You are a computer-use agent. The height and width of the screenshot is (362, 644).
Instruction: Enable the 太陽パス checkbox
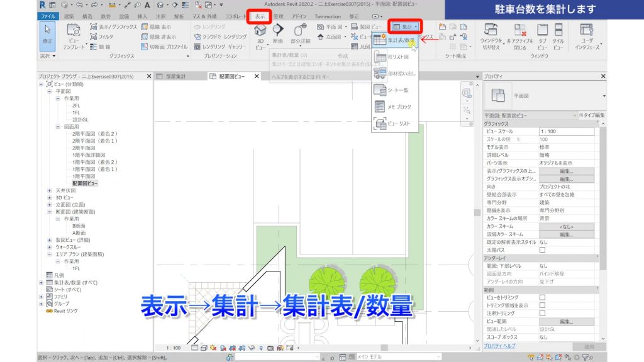(543, 249)
